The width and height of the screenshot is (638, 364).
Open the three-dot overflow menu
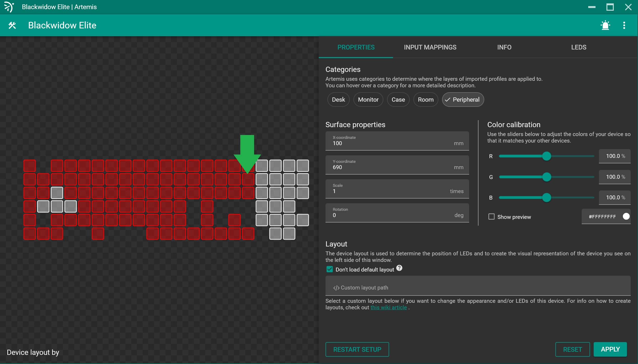(x=624, y=25)
